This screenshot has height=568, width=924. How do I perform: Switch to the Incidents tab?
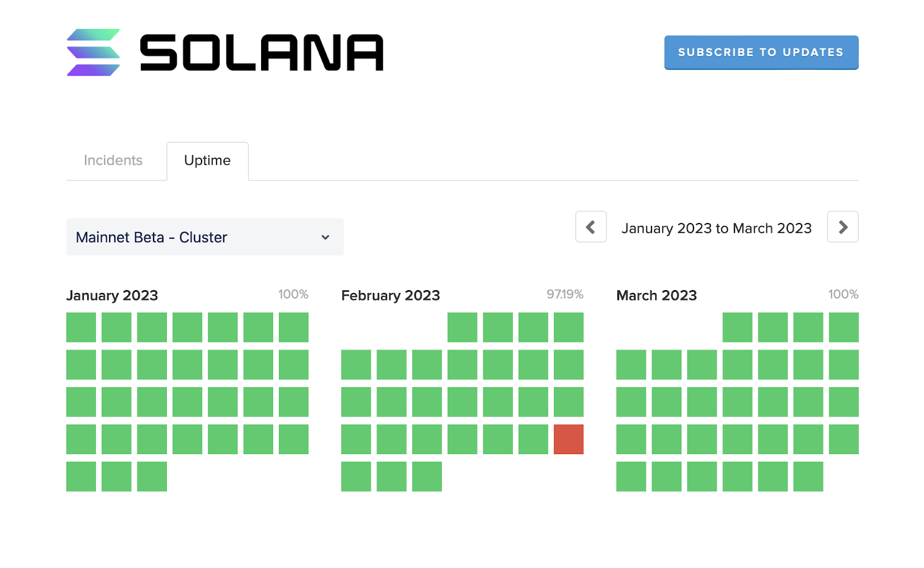click(x=113, y=161)
